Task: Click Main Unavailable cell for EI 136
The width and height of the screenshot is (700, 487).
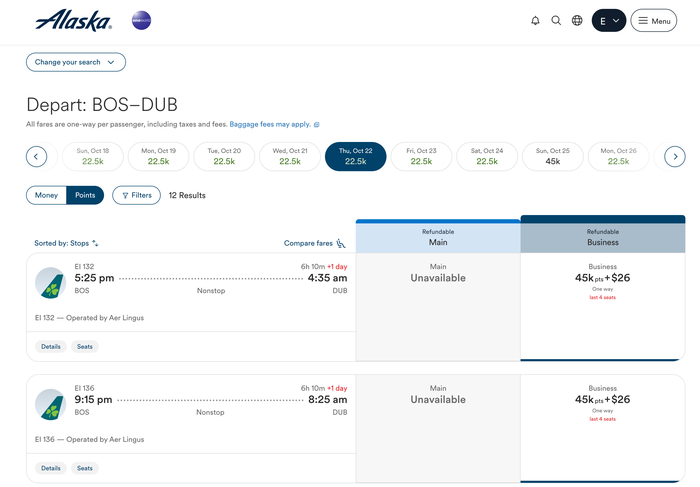Action: (x=438, y=429)
